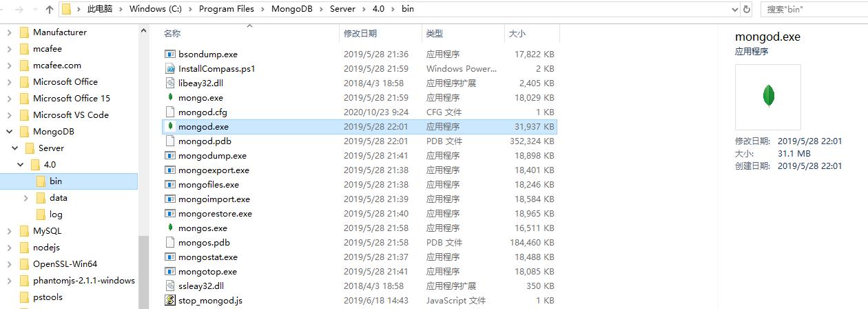Click the refresh button beside address bar
This screenshot has height=309, width=868.
747,10
